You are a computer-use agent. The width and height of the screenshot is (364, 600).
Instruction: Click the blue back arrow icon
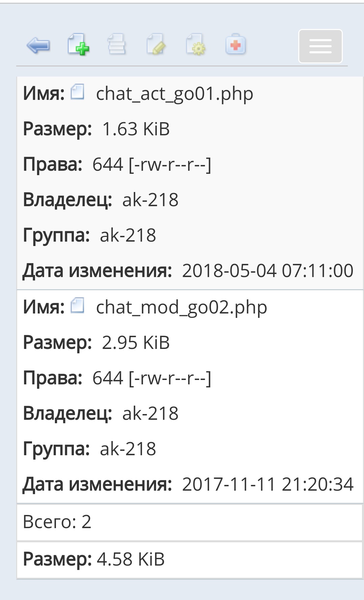[38, 45]
